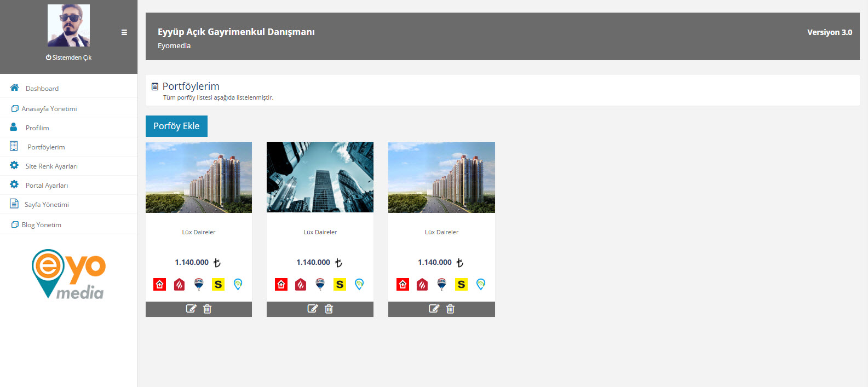
Task: Click the Porföy Ekle button
Action: (x=176, y=126)
